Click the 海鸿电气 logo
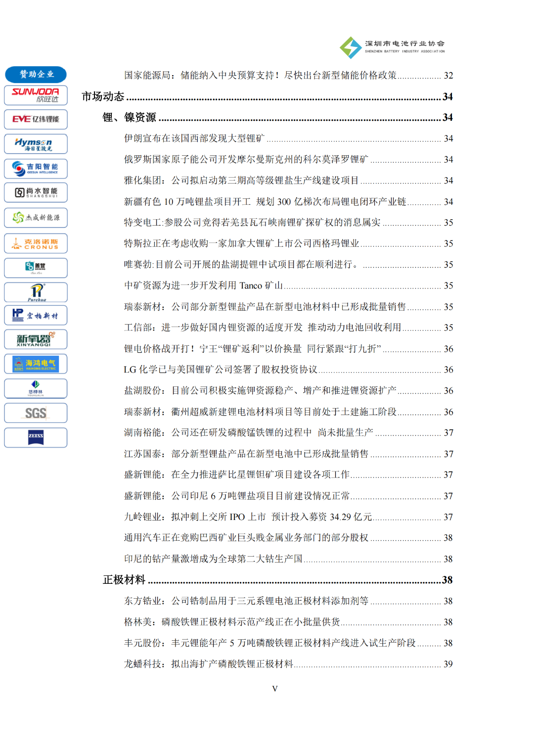Image resolution: width=534 pixels, height=756 pixels. [36, 364]
